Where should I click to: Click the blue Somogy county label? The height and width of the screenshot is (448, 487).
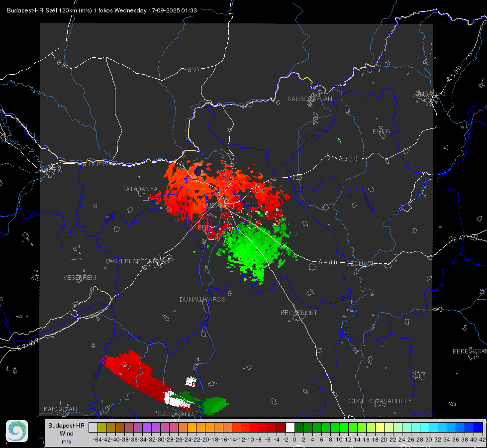[x=99, y=367]
